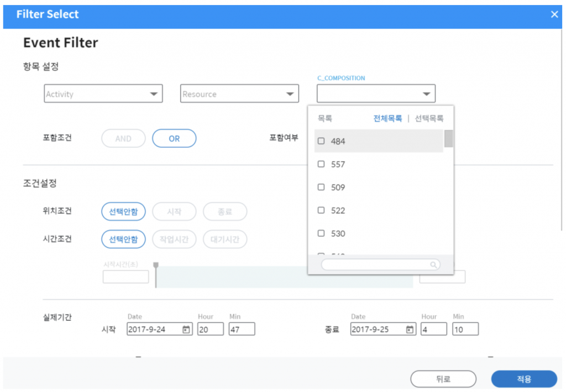Select the AND include condition
The width and height of the screenshot is (566, 392).
[x=123, y=139]
